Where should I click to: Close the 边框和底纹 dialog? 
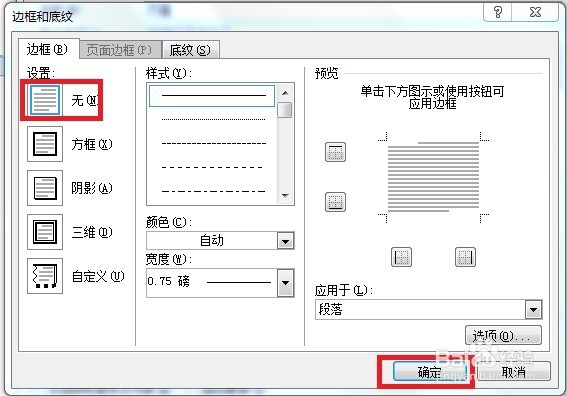tap(535, 12)
